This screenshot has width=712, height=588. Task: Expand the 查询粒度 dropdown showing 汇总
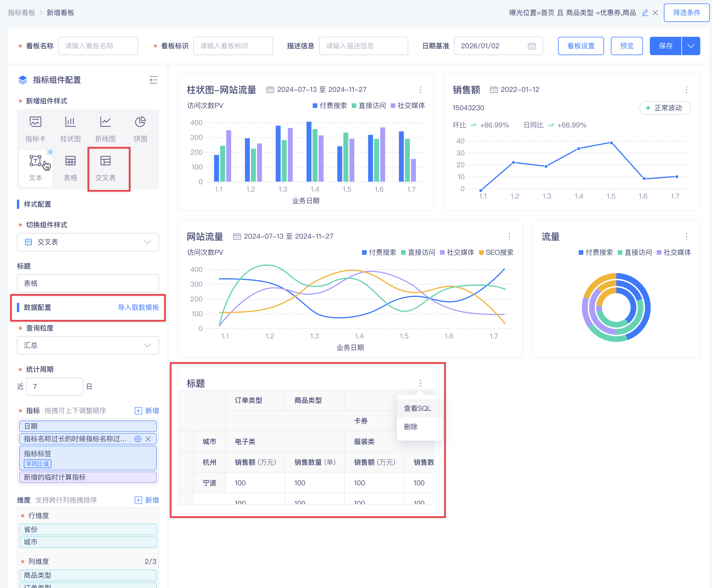(88, 345)
